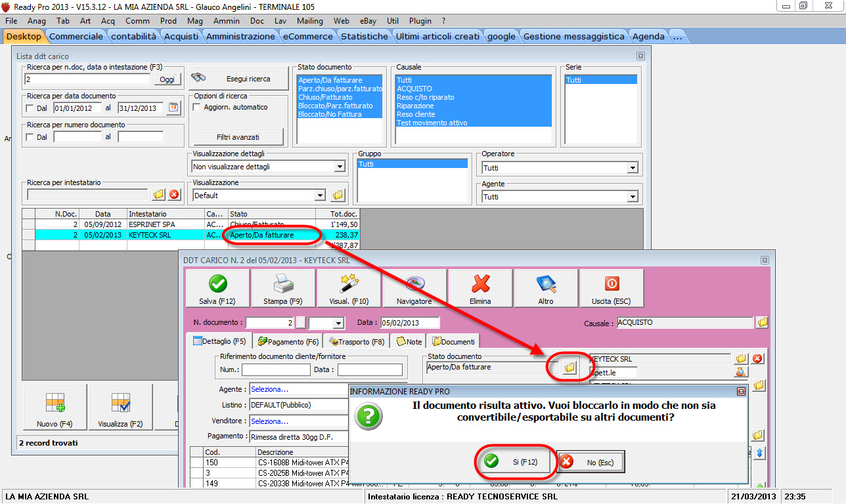
Task: Print document using Stampa (F9)
Action: pyautogui.click(x=283, y=289)
